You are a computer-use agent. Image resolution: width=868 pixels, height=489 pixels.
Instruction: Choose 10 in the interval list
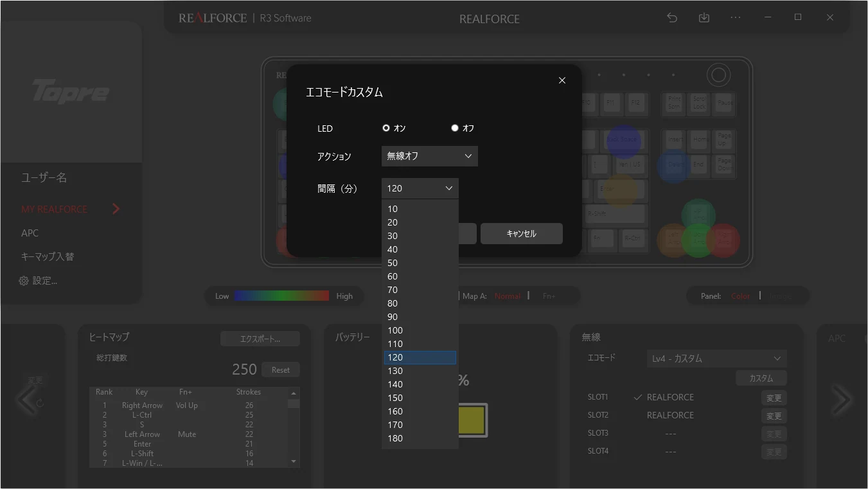[x=420, y=209]
